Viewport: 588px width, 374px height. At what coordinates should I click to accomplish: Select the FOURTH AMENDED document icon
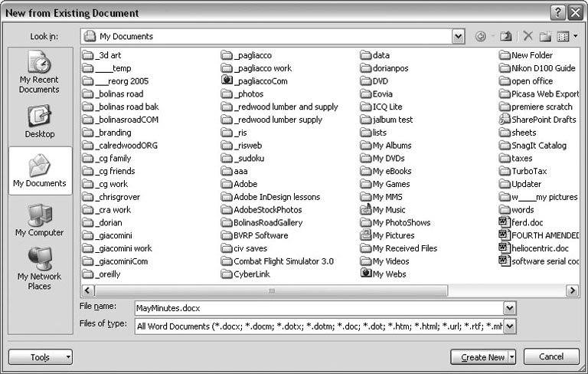[x=505, y=235]
